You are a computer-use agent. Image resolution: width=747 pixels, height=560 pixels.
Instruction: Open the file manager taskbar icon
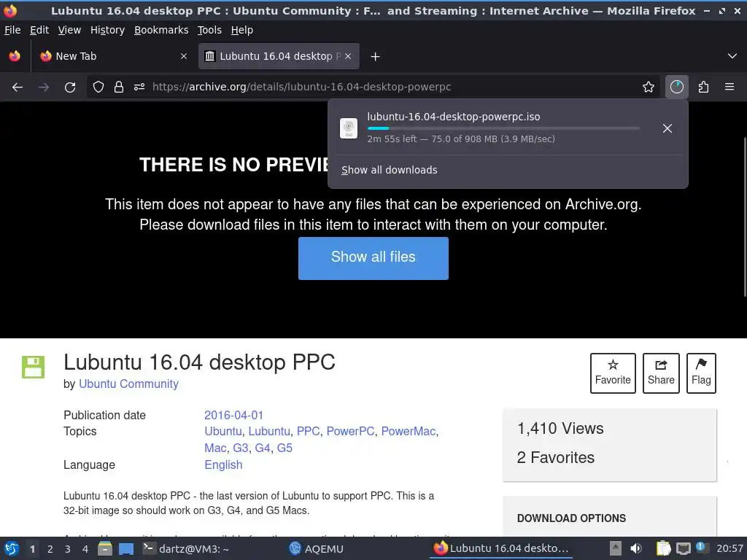(105, 548)
